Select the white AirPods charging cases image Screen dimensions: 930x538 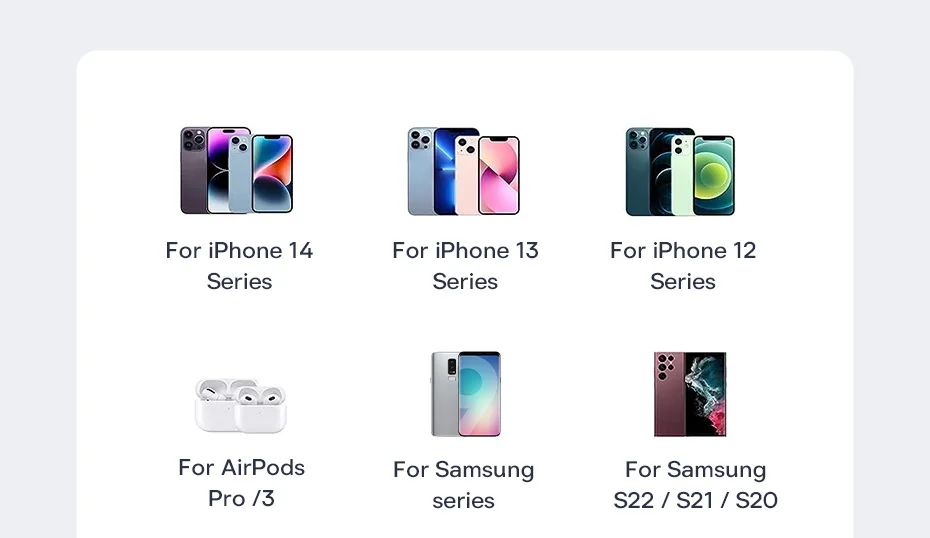241,405
